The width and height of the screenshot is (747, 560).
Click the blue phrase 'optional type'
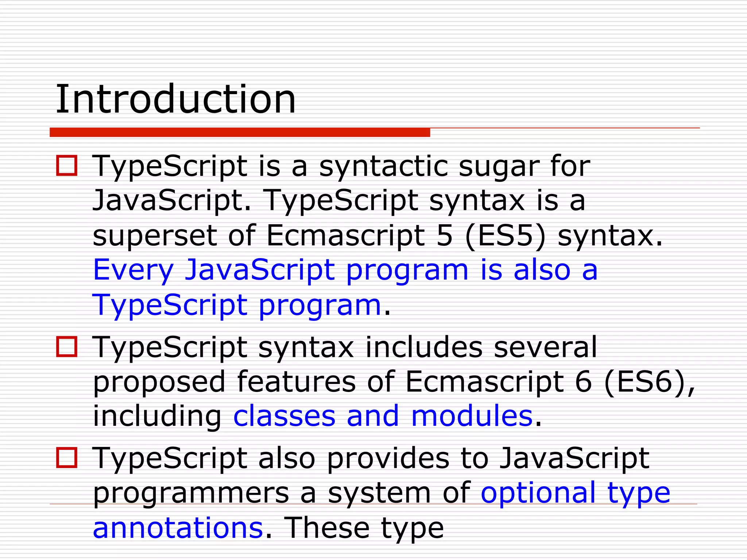tap(576, 493)
